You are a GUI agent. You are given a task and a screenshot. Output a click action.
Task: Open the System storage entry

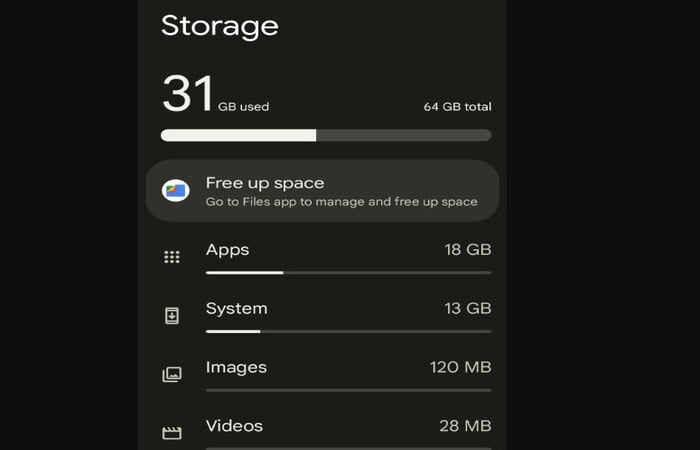pyautogui.click(x=326, y=317)
